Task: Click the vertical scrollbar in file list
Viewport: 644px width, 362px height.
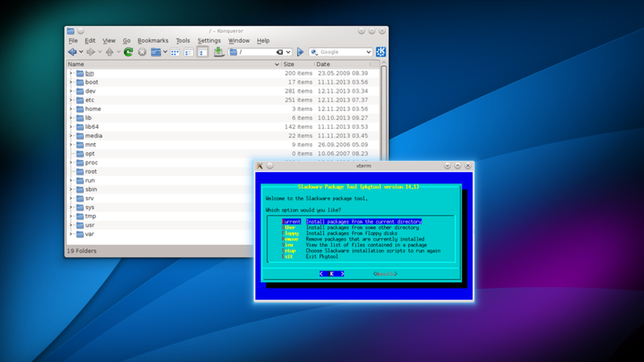Action: coord(383,110)
